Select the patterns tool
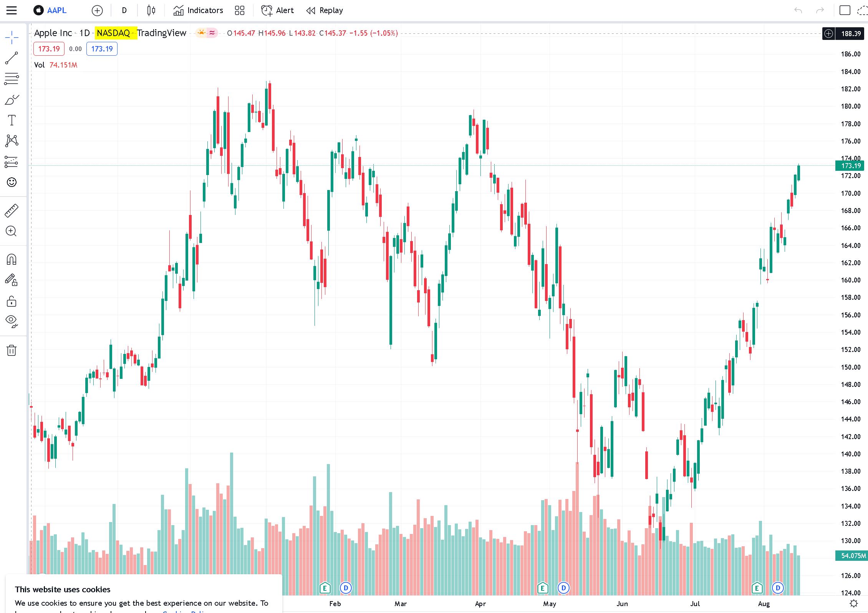The height and width of the screenshot is (613, 868). (12, 140)
